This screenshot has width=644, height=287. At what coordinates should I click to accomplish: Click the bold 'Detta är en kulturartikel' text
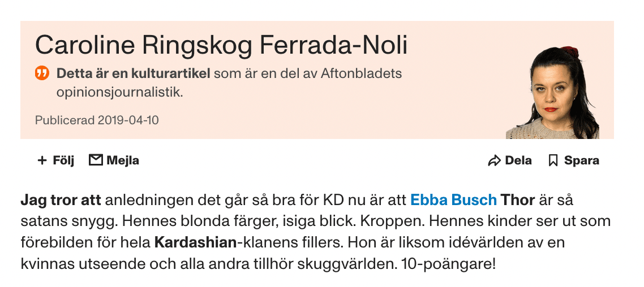click(133, 73)
